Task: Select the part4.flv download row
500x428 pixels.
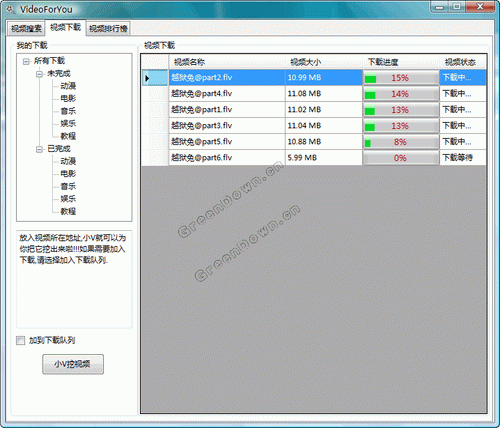Action: pyautogui.click(x=313, y=94)
